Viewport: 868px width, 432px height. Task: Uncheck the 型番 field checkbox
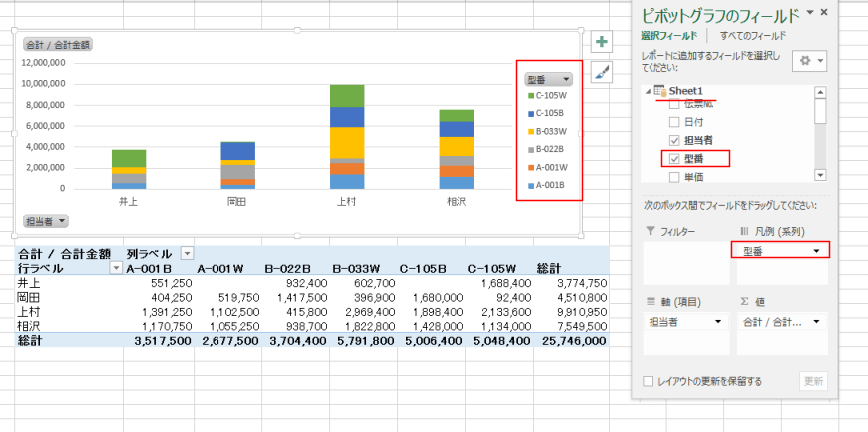tap(673, 158)
